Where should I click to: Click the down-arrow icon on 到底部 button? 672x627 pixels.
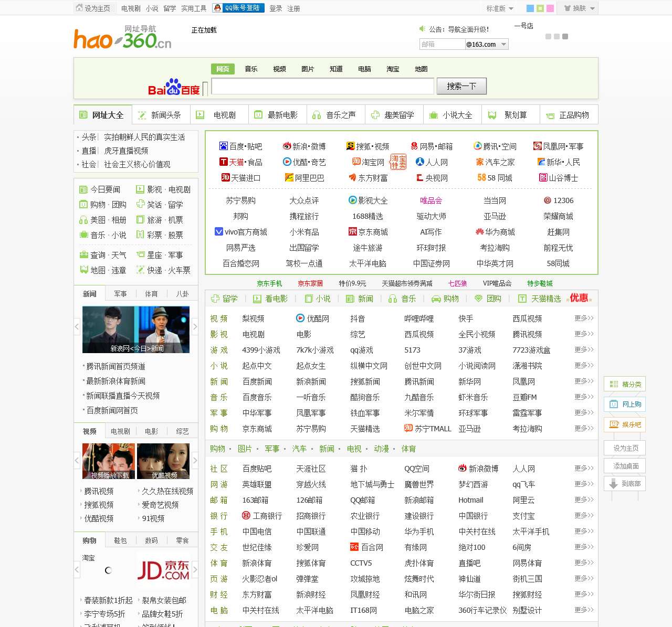click(x=613, y=483)
